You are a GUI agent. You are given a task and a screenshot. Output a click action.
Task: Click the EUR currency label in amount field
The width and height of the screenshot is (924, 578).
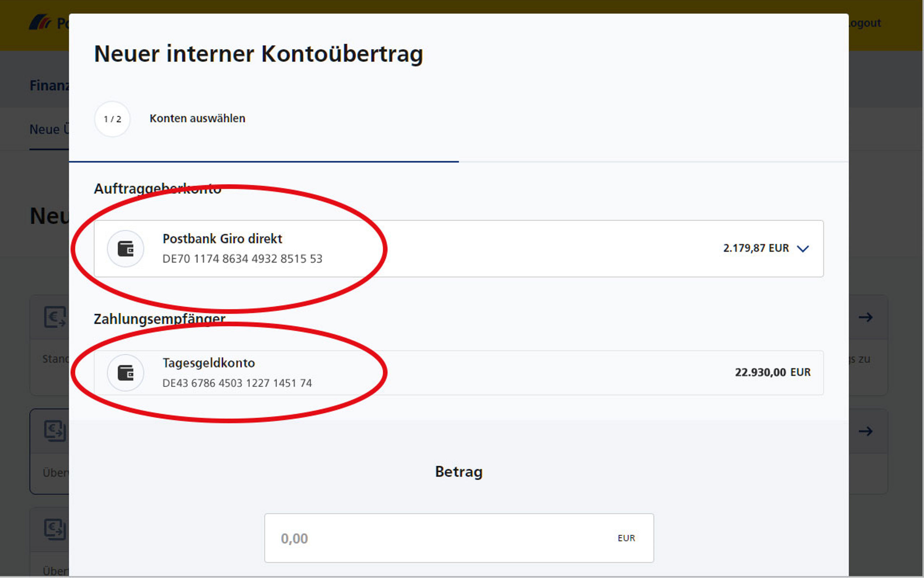[x=626, y=538]
